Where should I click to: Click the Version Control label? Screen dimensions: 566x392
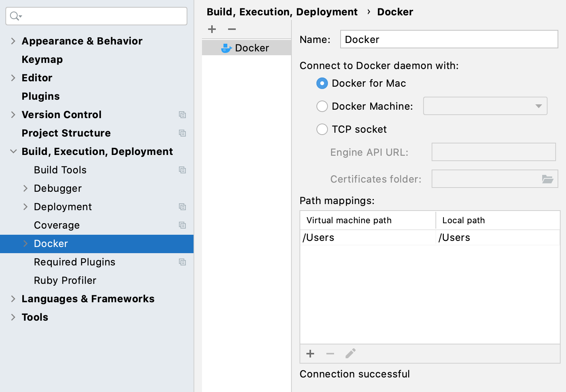pyautogui.click(x=61, y=115)
